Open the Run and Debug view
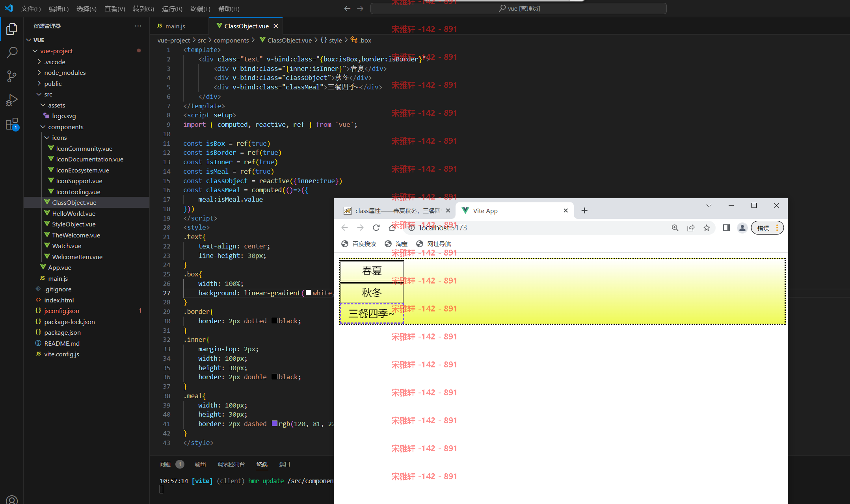Screen dimensions: 850x504 tap(12, 100)
